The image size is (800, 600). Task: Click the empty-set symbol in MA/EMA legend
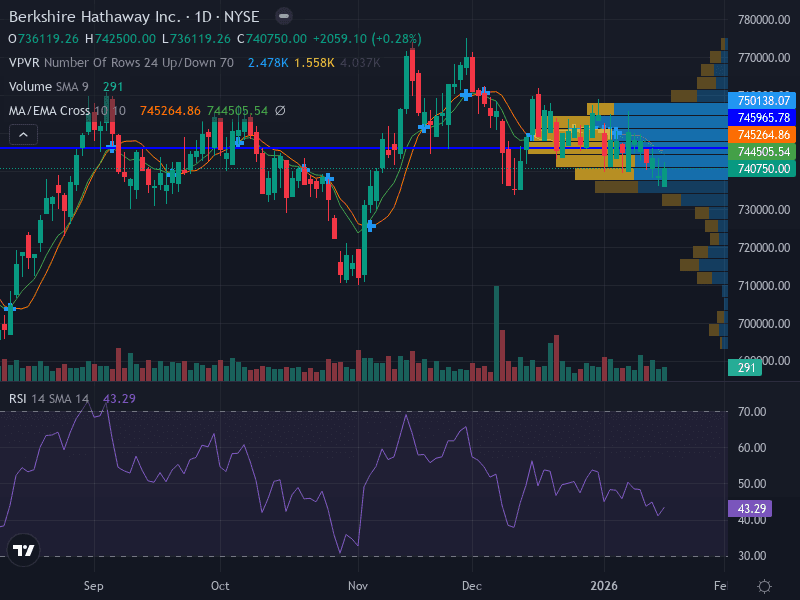tap(280, 111)
